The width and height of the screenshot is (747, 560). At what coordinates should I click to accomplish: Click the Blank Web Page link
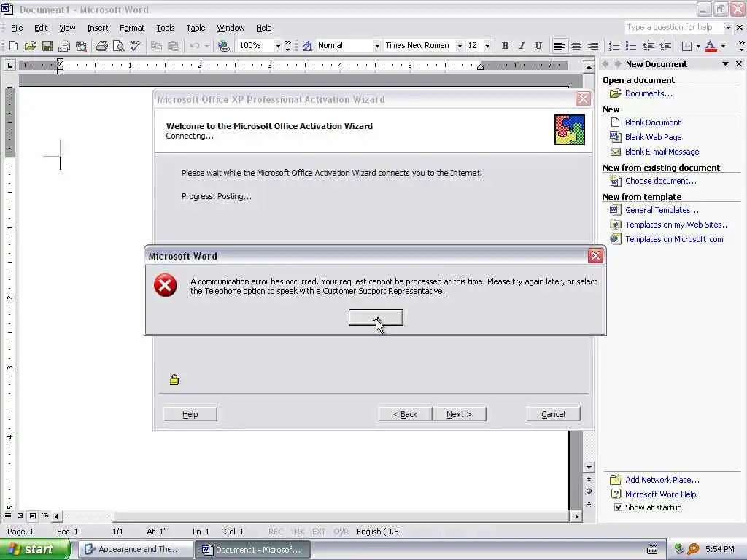653,137
